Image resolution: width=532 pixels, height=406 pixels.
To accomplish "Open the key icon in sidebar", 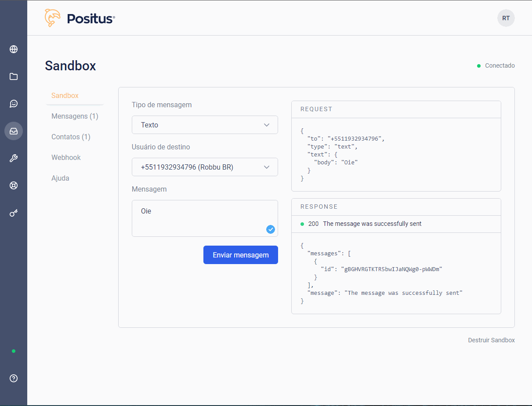I will 14,214.
